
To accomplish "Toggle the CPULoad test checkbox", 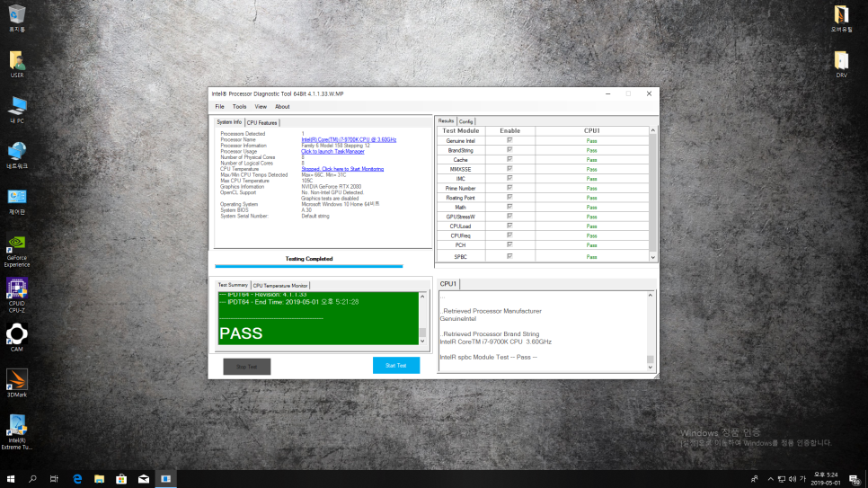I will pos(509,226).
